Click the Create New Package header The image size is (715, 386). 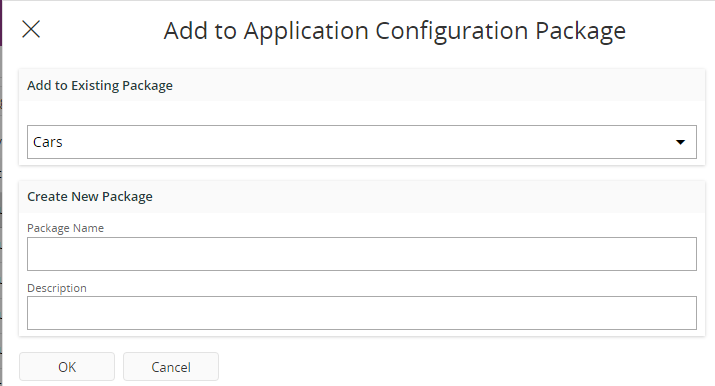click(90, 197)
